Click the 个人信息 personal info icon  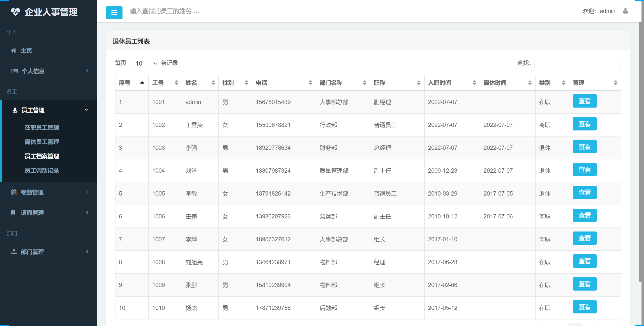(x=14, y=71)
